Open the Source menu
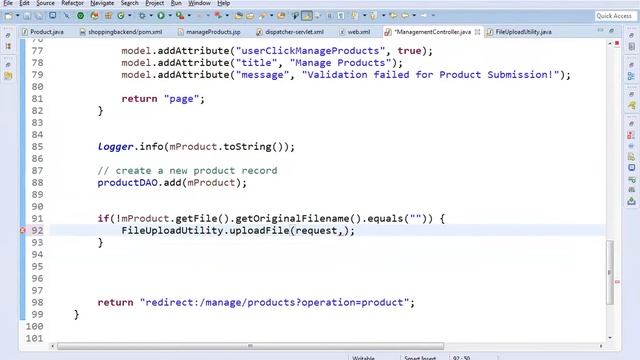 (45, 3)
